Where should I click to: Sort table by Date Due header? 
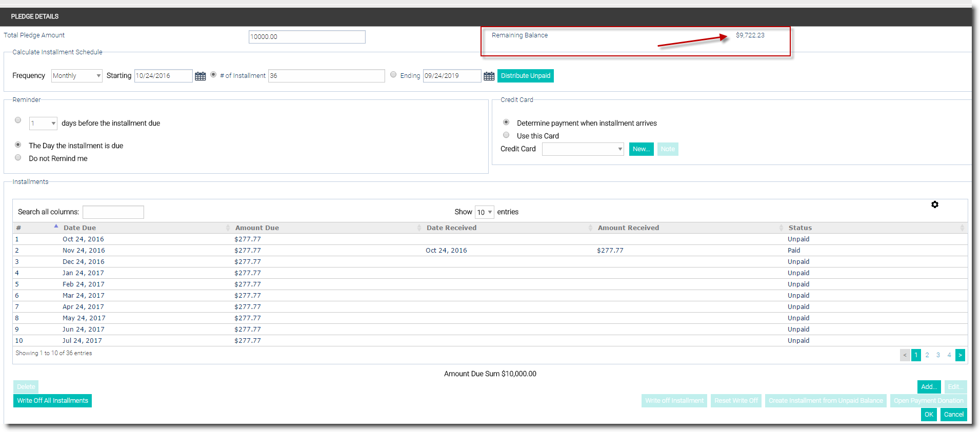point(79,228)
